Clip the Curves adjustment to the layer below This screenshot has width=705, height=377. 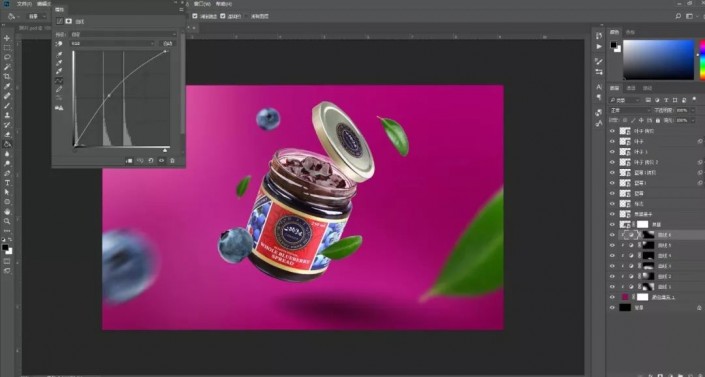[129, 161]
